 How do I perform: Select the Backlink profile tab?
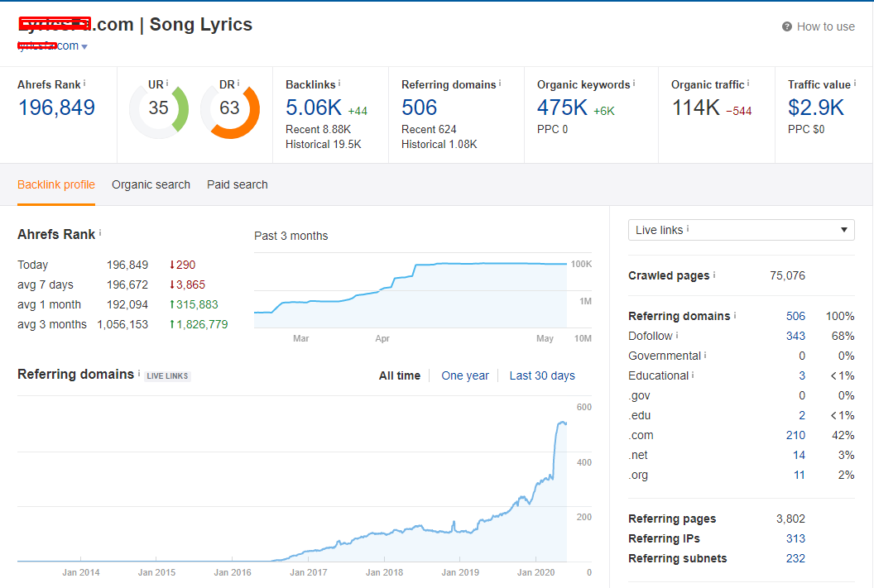click(56, 184)
